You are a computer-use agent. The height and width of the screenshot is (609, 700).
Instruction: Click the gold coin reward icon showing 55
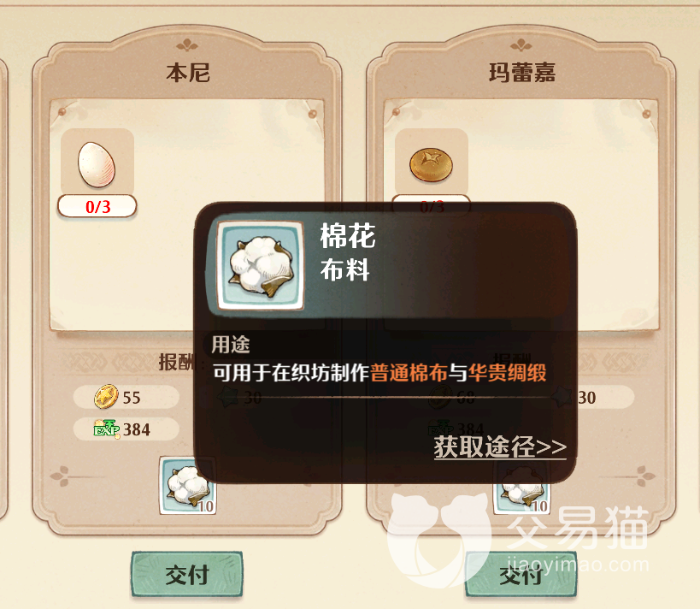tap(106, 397)
